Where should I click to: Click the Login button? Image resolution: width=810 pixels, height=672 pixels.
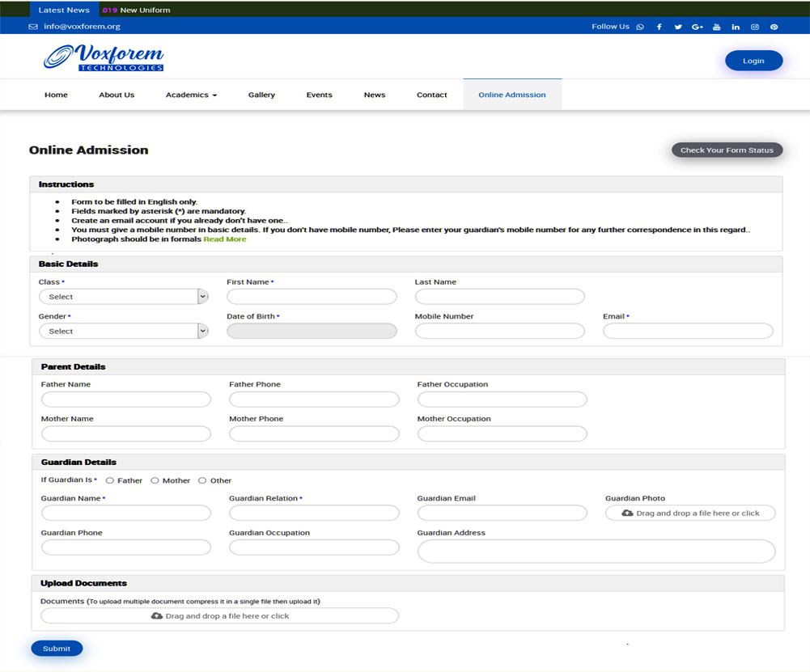753,61
